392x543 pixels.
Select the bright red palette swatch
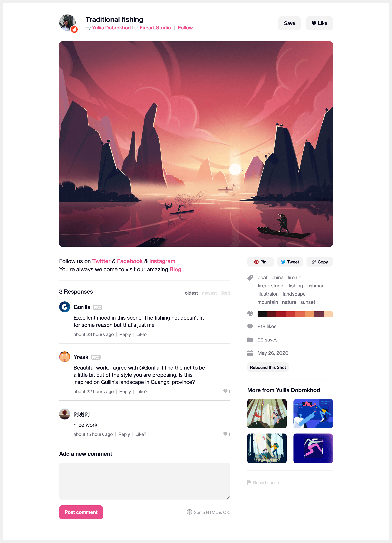(x=290, y=314)
